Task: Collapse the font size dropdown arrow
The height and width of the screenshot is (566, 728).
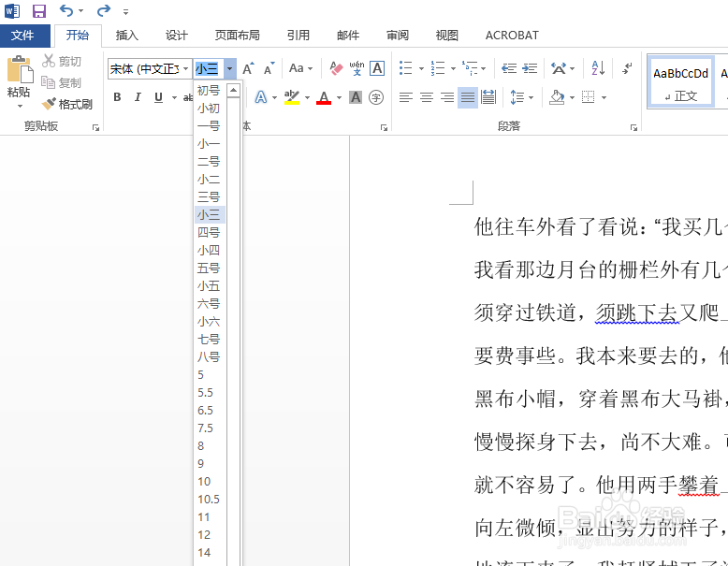Action: point(230,69)
